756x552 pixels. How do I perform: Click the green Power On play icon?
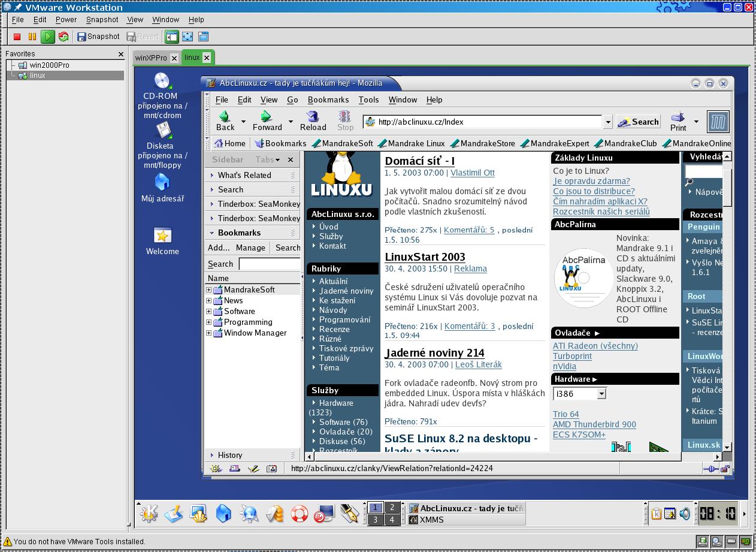48,37
